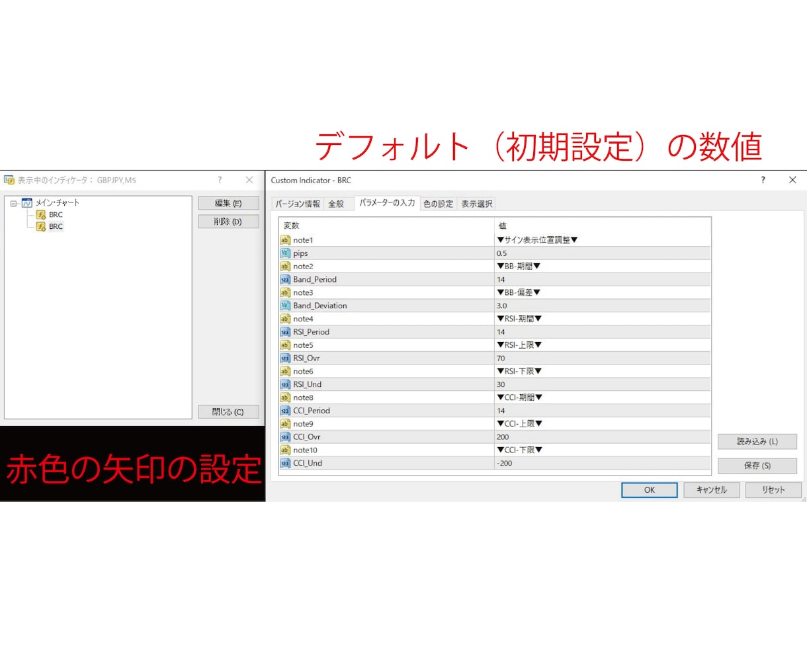Select the first BRC tree item
This screenshot has height=672, width=807.
[x=56, y=215]
